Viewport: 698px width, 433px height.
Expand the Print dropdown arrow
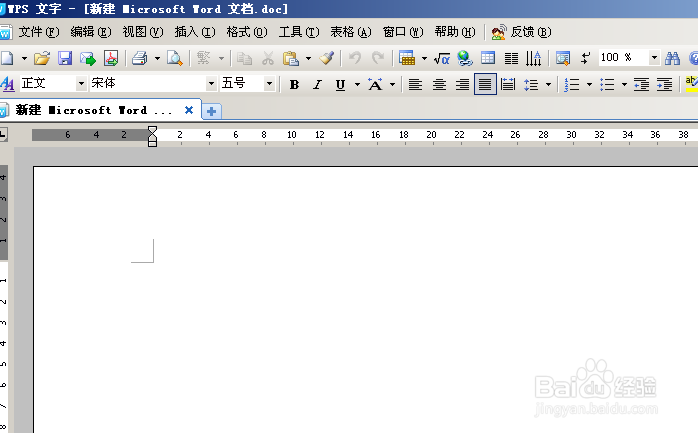click(x=157, y=58)
